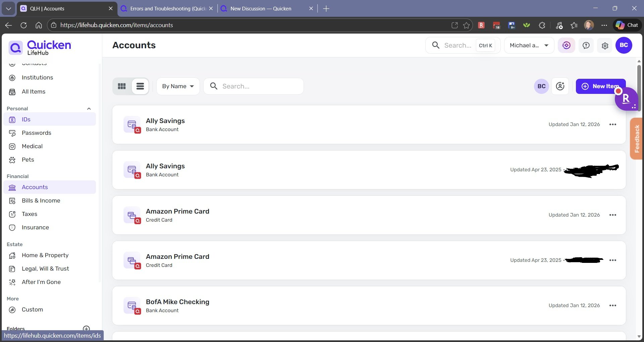Open options for Amazon Prime Card updated Jan 12

point(613,215)
